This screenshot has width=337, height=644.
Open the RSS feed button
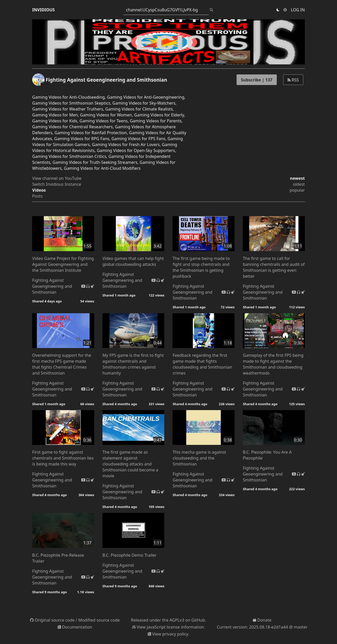293,80
